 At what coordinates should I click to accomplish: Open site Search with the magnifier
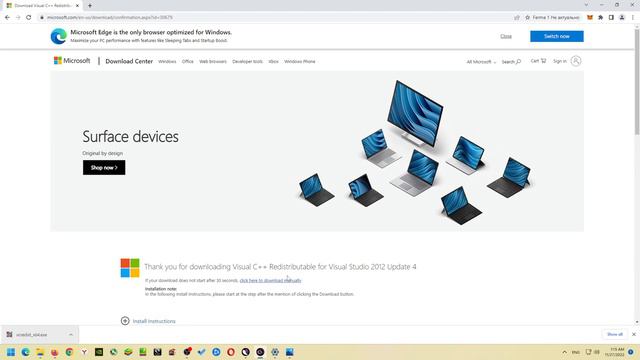pyautogui.click(x=511, y=62)
